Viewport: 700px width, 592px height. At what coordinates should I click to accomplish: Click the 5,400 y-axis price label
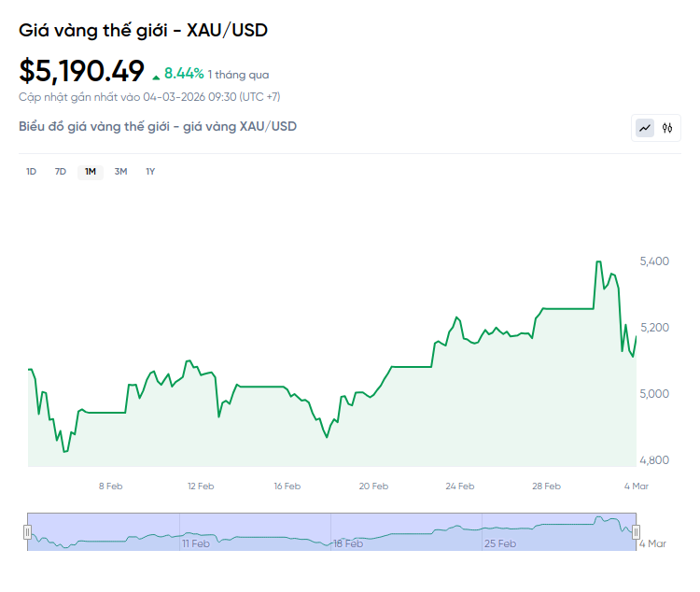click(x=655, y=261)
